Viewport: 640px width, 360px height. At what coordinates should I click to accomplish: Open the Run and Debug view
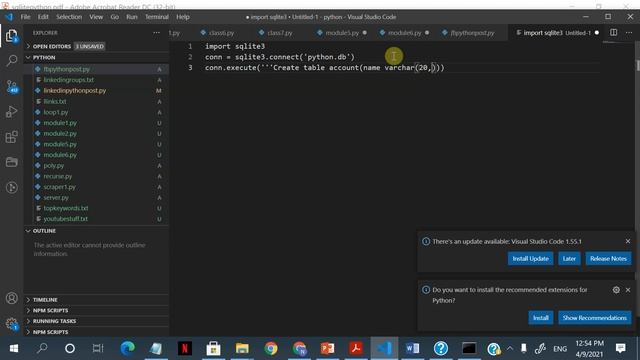pyautogui.click(x=11, y=112)
